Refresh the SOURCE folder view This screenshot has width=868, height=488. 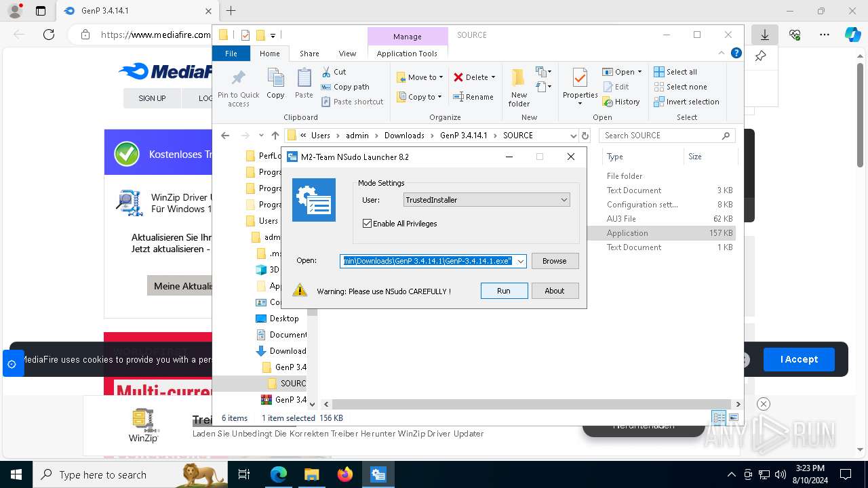tap(585, 136)
